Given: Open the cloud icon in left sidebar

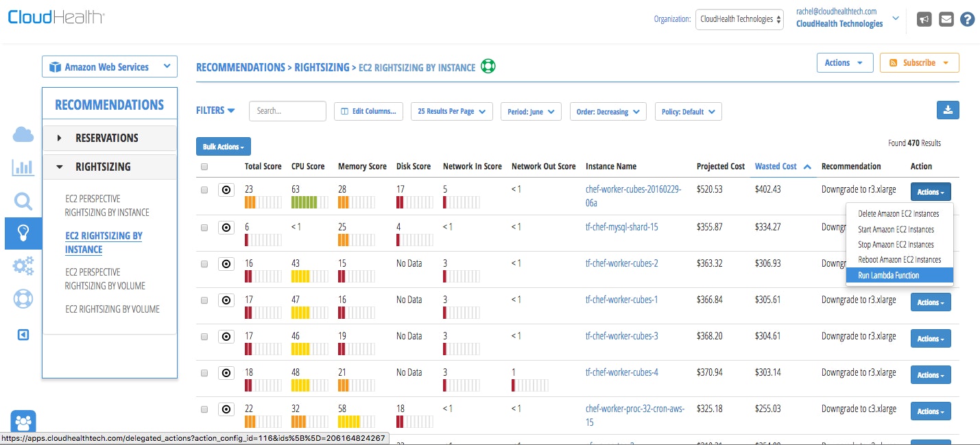Looking at the screenshot, I should pyautogui.click(x=23, y=134).
